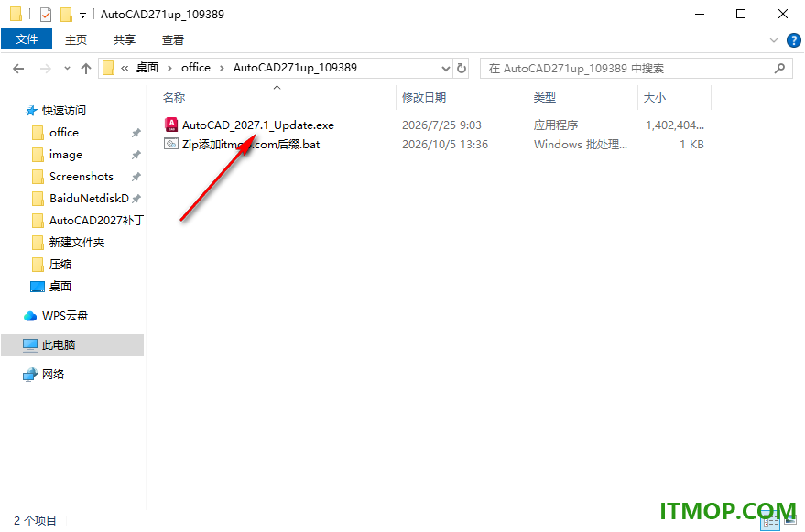Click the Back navigation arrow

[x=18, y=69]
